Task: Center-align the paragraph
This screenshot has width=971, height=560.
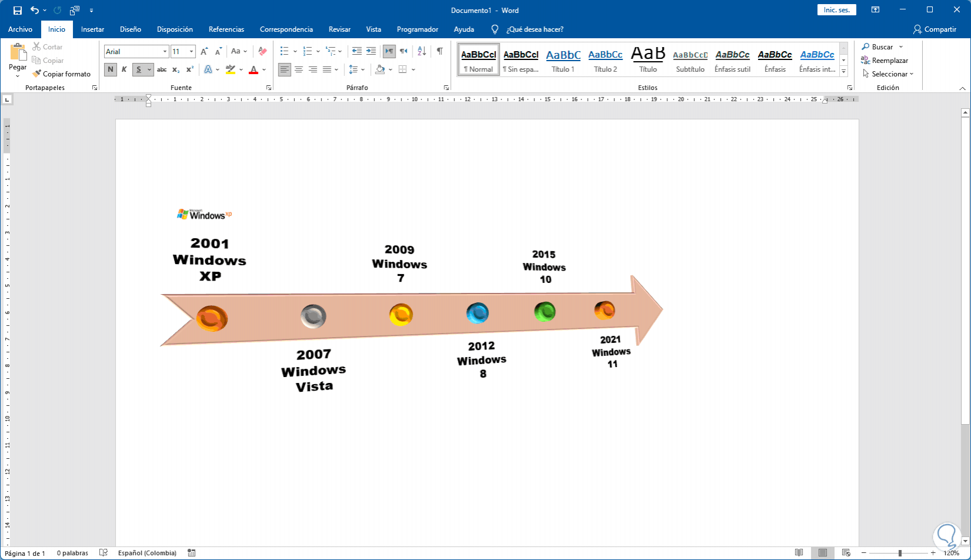Action: 299,69
